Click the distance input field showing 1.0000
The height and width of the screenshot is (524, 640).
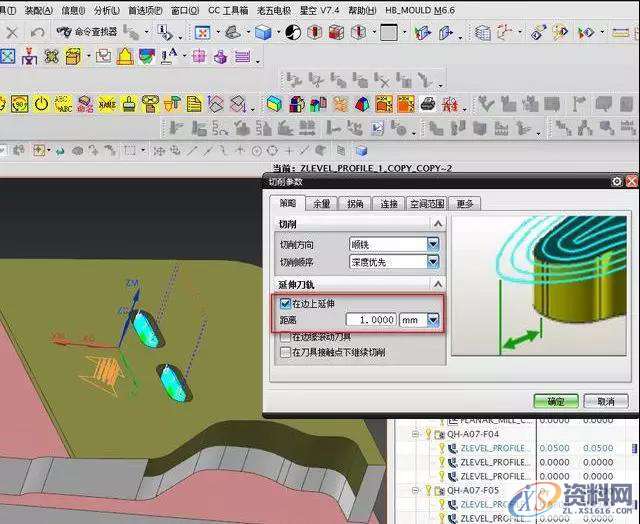pos(371,320)
